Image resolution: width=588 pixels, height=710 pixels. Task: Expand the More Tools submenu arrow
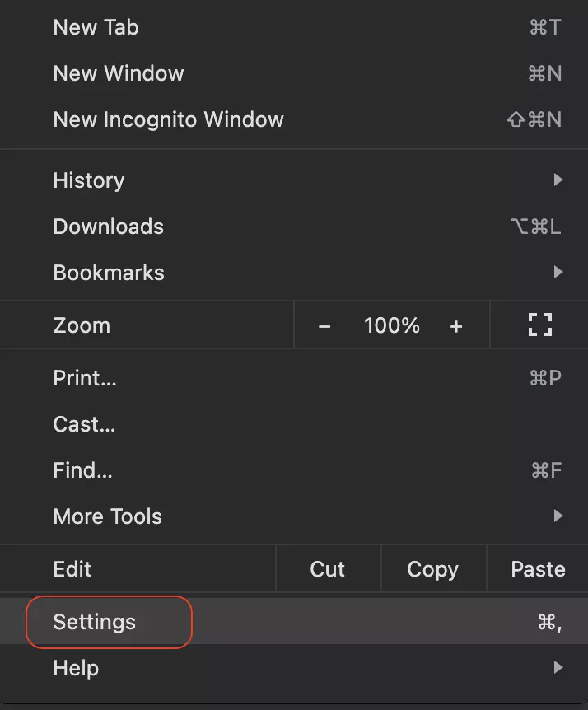[x=558, y=516]
